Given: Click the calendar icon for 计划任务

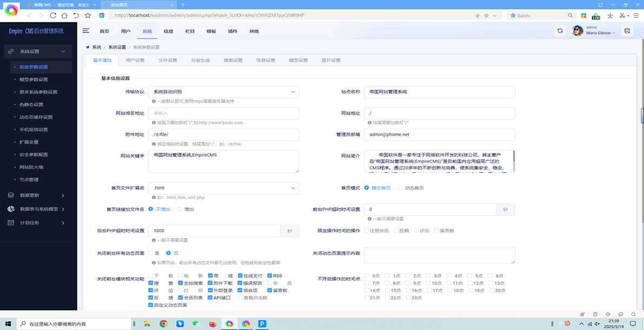Looking at the screenshot, I should (x=11, y=223).
